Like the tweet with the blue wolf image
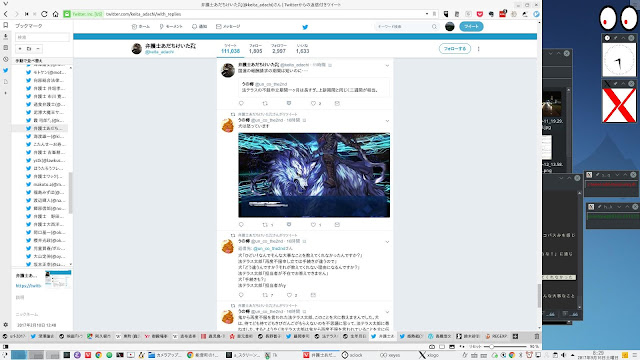The height and width of the screenshot is (360, 640). coord(313,224)
